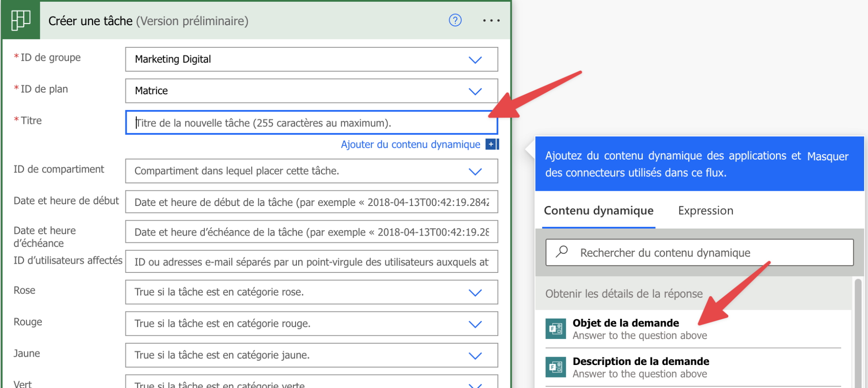Click Masquer to hide the dynamic content panel

click(827, 156)
